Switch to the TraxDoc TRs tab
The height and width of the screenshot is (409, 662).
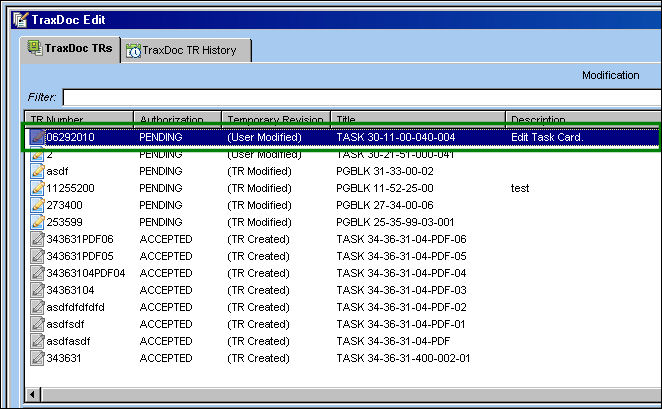coord(70,49)
